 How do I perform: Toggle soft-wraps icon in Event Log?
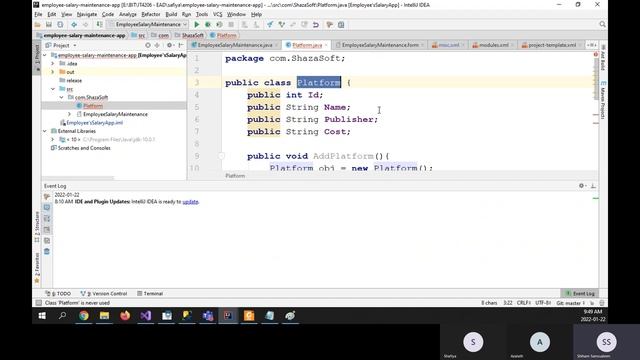point(47,219)
